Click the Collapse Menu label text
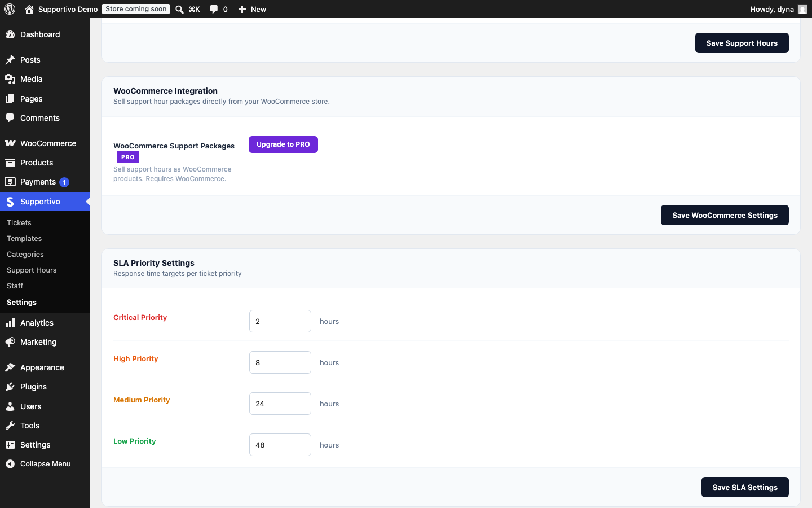812x508 pixels. click(x=46, y=464)
